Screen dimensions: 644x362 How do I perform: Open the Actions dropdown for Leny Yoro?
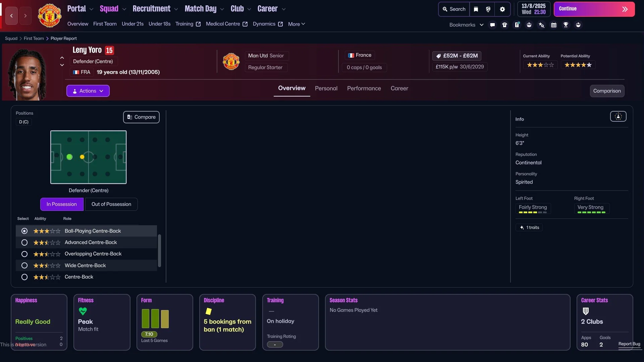[88, 91]
